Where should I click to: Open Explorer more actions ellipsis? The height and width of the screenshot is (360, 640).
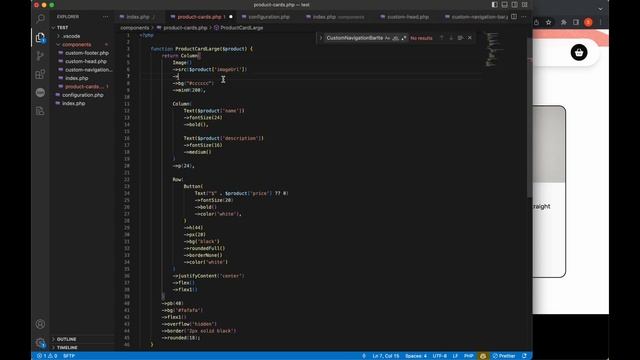(x=106, y=17)
